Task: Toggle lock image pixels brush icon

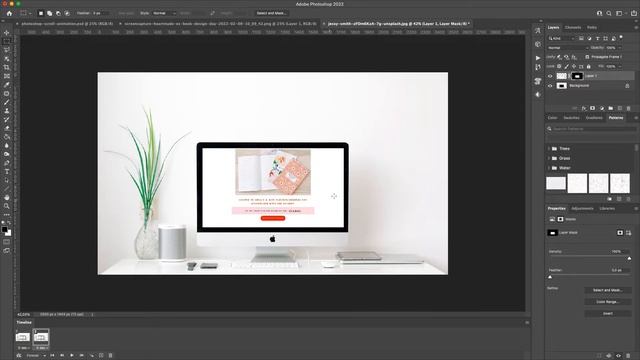Action: pyautogui.click(x=567, y=66)
